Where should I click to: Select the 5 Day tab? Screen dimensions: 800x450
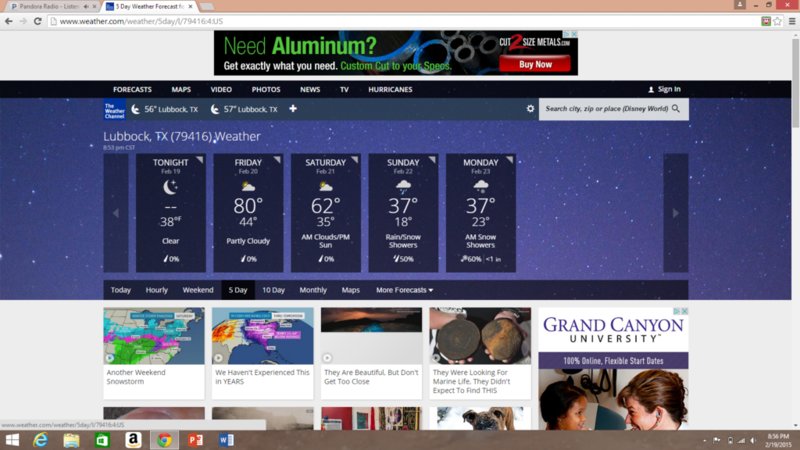coord(238,290)
